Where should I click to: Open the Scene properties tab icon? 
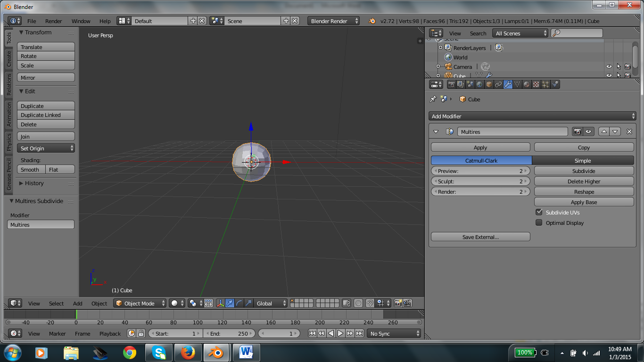click(x=470, y=84)
